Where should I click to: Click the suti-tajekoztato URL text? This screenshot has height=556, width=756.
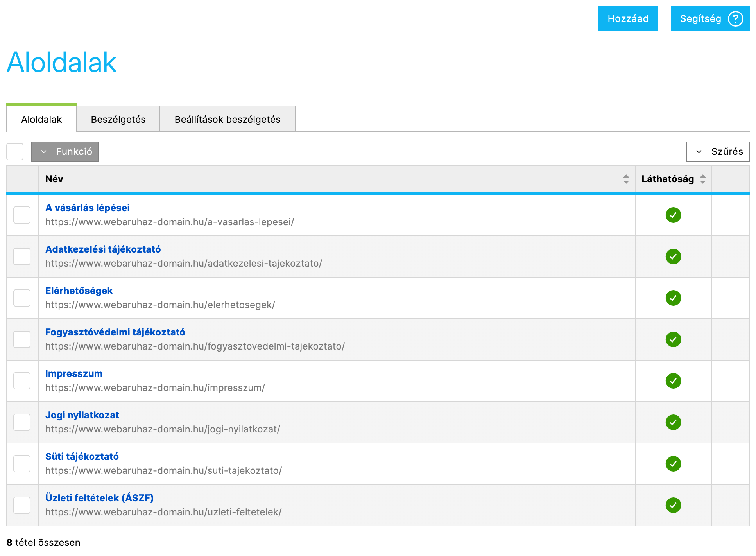(x=164, y=470)
